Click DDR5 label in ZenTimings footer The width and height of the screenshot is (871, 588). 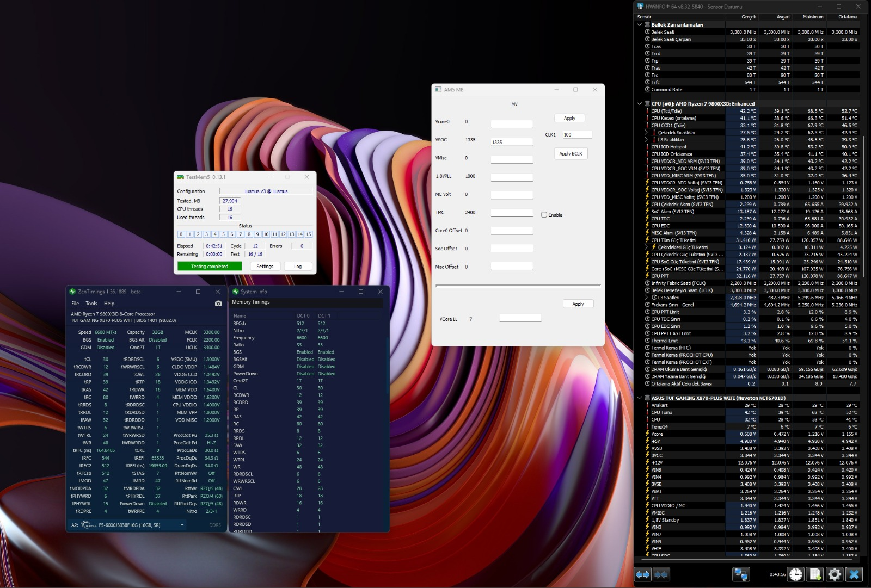tap(215, 525)
